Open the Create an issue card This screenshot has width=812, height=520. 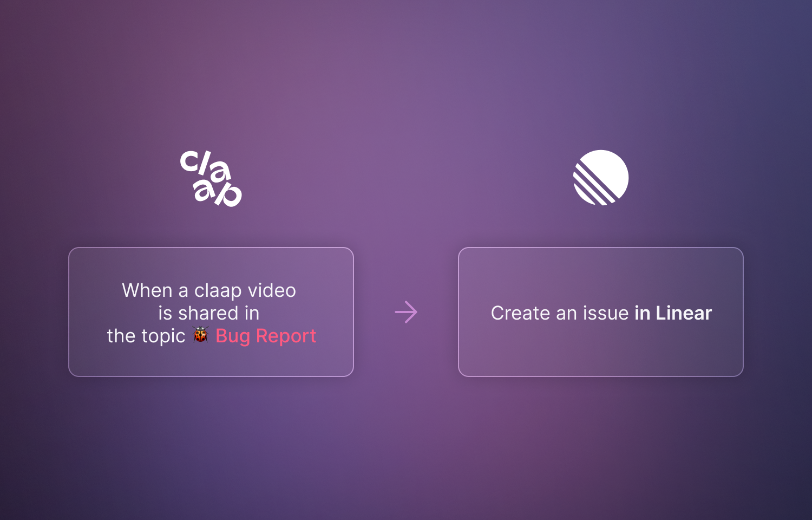click(601, 312)
